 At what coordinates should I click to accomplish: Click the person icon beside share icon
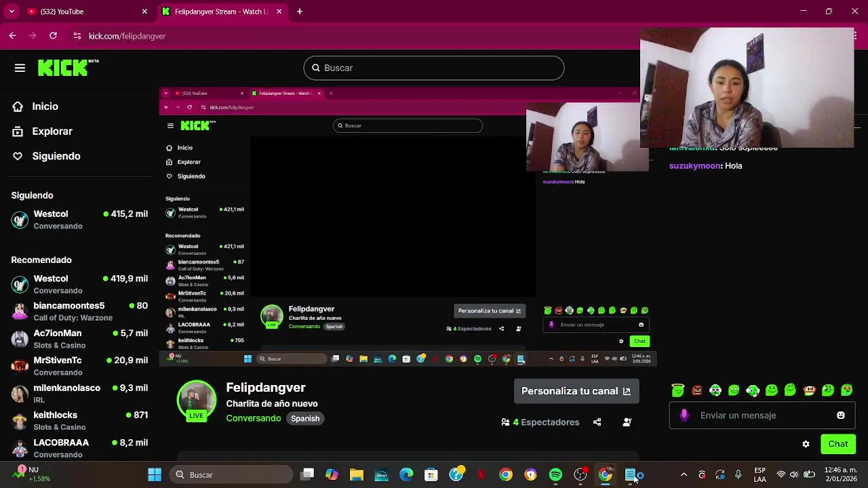click(627, 422)
